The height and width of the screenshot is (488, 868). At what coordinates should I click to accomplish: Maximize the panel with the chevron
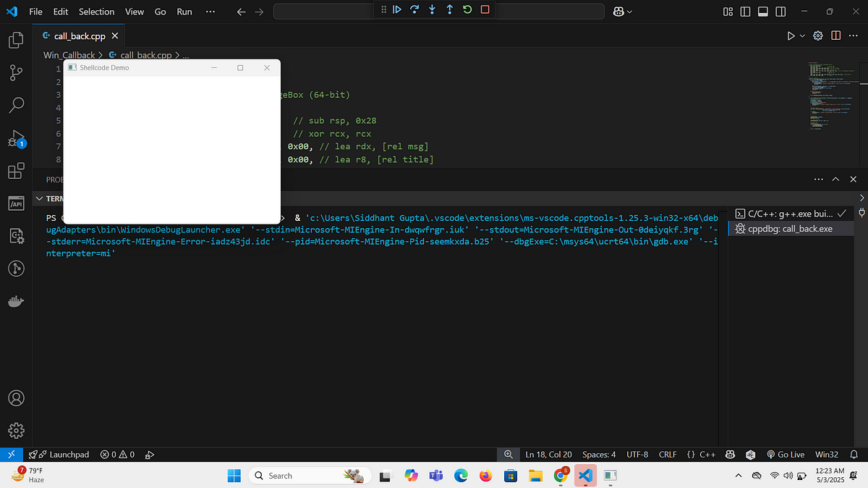point(835,179)
